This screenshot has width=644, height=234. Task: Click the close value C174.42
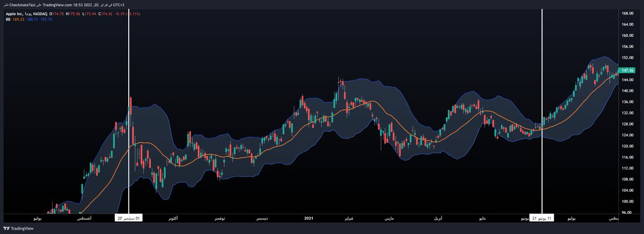coord(105,14)
